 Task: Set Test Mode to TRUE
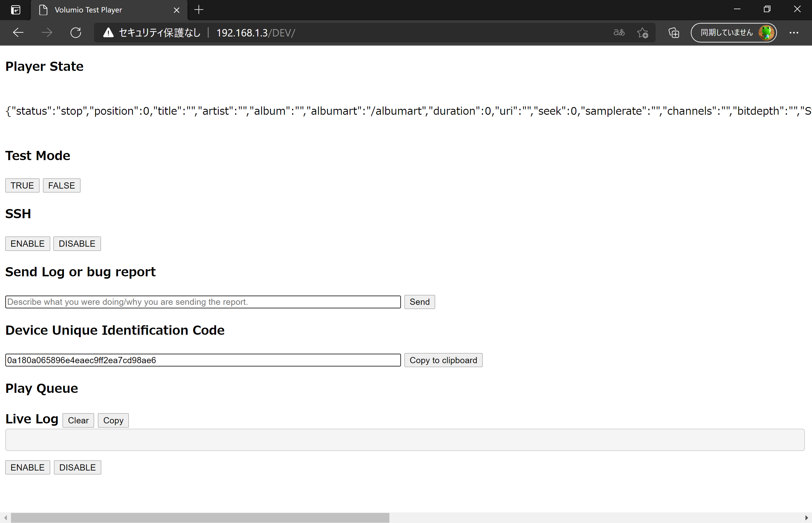coord(22,185)
